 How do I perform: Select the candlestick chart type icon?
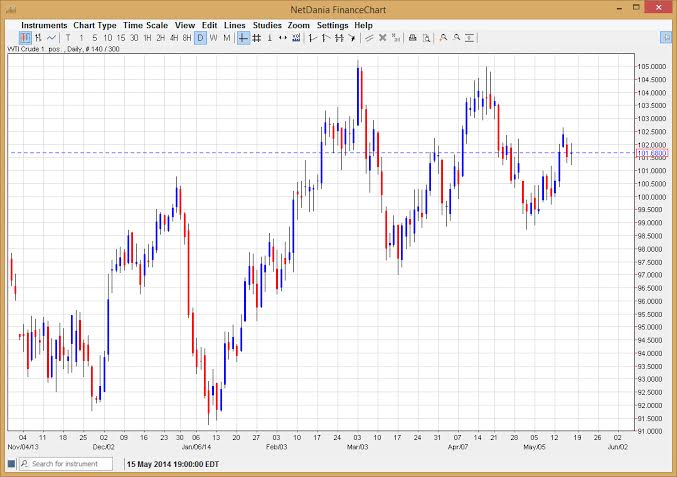coord(26,38)
